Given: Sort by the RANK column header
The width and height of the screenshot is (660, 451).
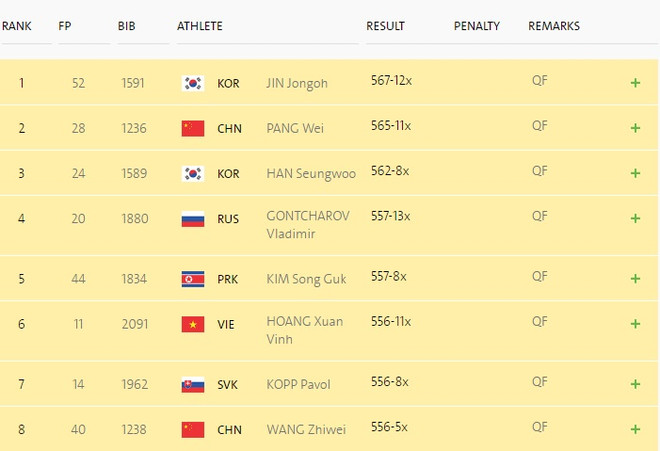Looking at the screenshot, I should (16, 26).
